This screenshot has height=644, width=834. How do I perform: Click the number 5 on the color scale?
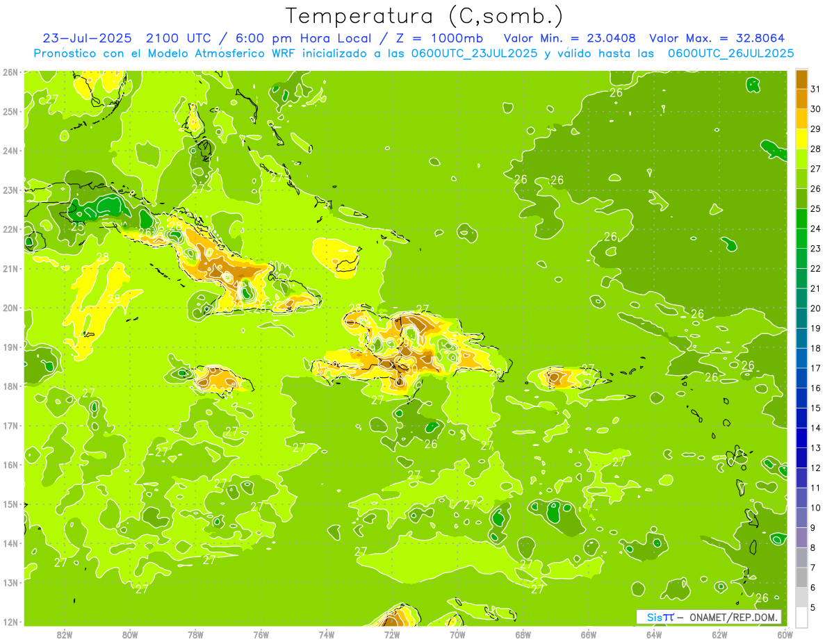(x=815, y=607)
